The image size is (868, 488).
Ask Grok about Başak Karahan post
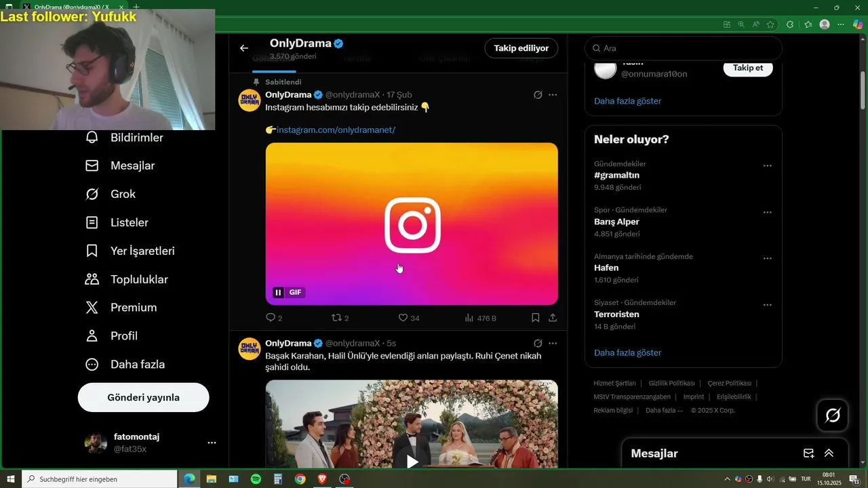[538, 344]
